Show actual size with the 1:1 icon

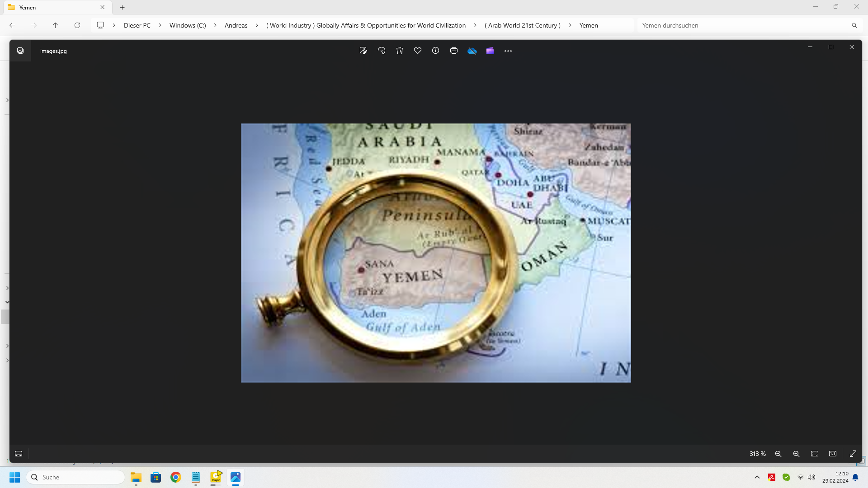[833, 454]
